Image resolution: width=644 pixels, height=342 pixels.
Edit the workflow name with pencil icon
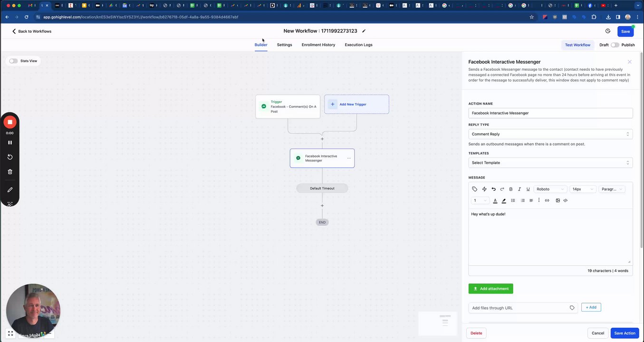click(x=364, y=31)
